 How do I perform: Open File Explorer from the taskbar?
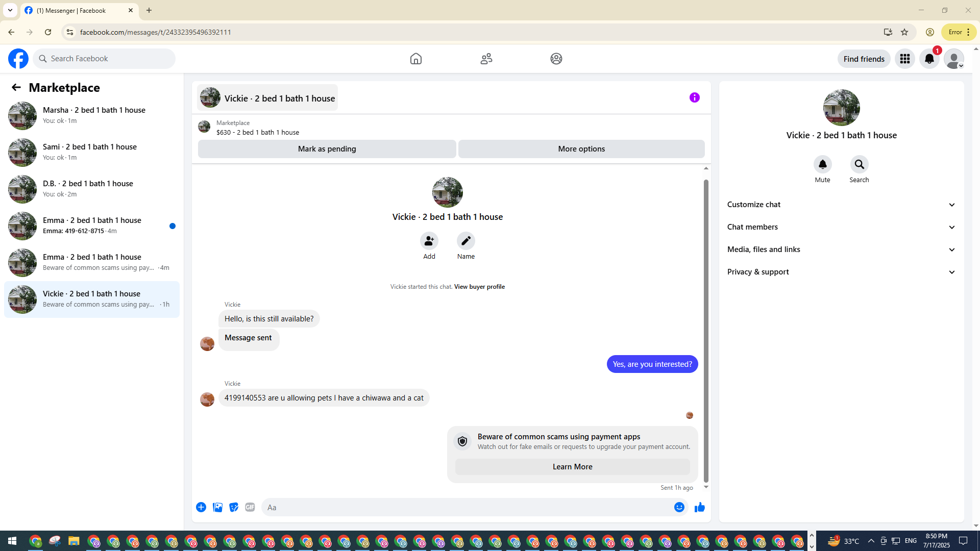(x=74, y=541)
